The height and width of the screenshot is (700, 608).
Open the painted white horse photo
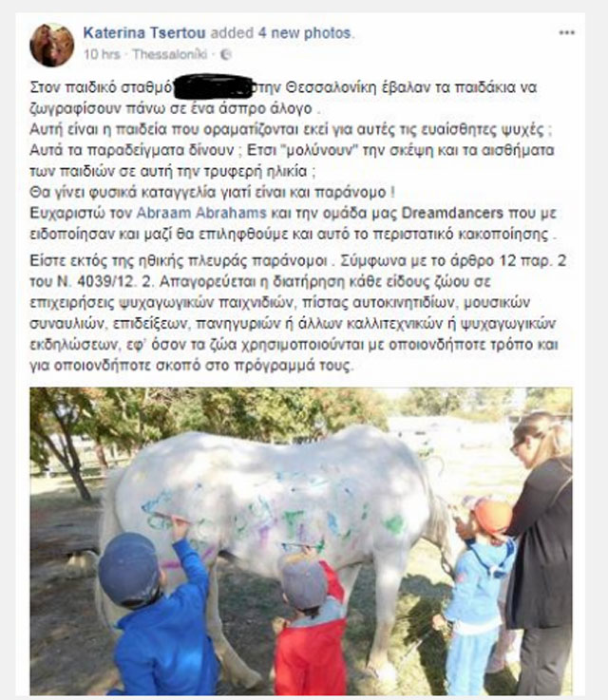[x=301, y=540]
